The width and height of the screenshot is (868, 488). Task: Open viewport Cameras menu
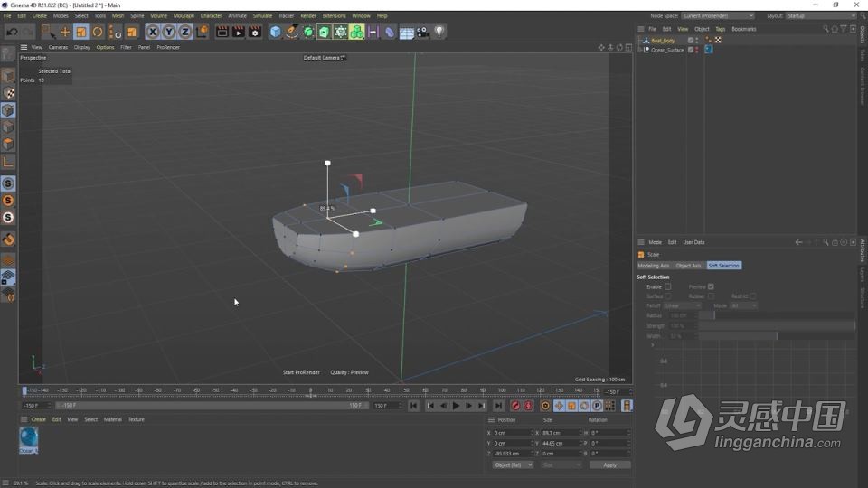click(x=58, y=48)
